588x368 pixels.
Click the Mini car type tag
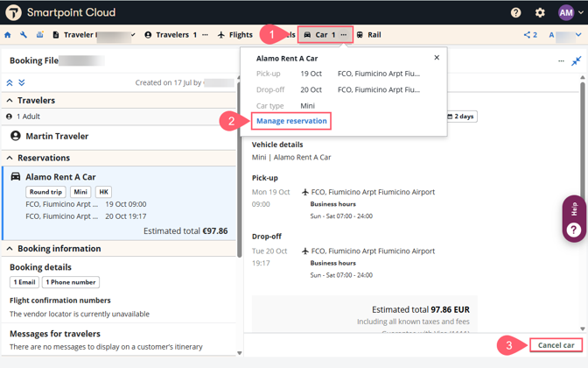(x=80, y=192)
